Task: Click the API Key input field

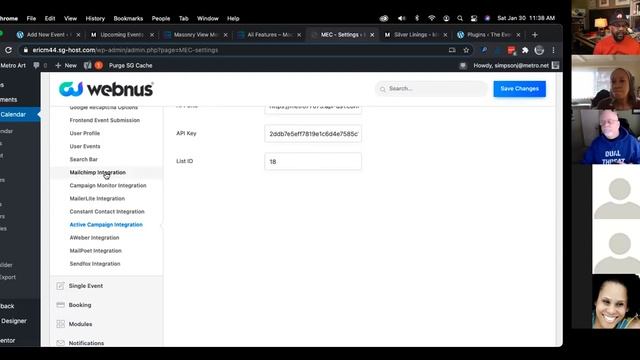Action: point(313,134)
